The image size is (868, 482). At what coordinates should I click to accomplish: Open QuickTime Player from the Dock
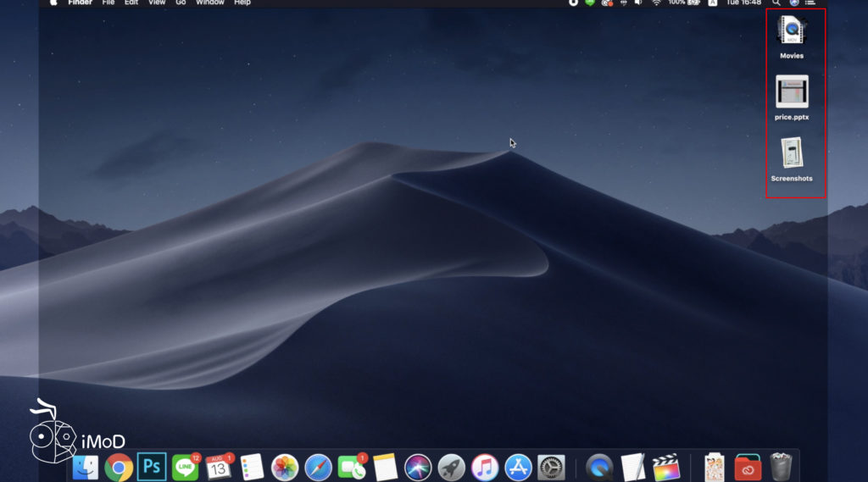[x=599, y=468]
